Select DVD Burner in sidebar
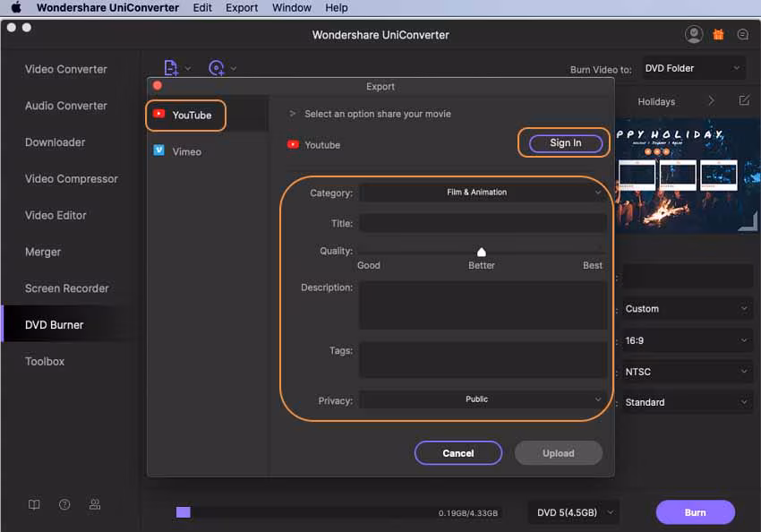Screen dimensions: 761x532 coord(54,325)
